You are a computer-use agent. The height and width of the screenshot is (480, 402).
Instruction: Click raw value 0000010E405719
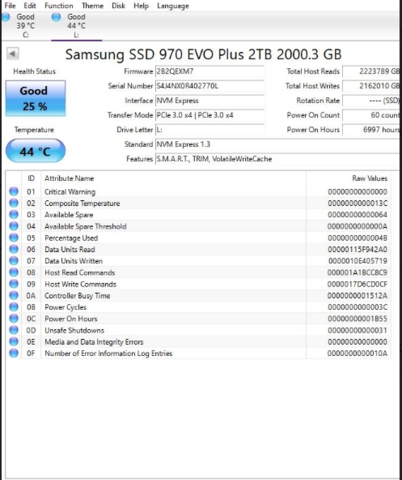coord(358,261)
